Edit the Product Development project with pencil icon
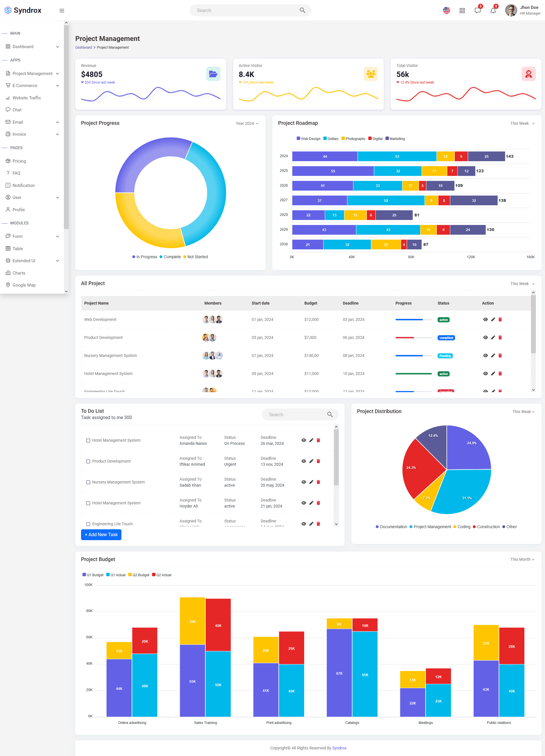The height and width of the screenshot is (756, 545). click(493, 337)
